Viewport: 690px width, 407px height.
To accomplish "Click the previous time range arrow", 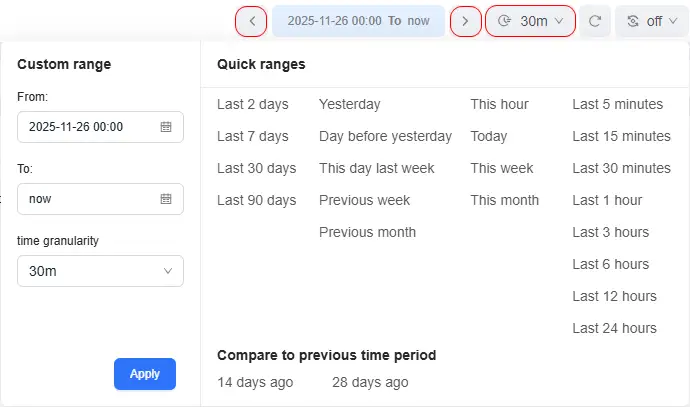I will (x=251, y=21).
